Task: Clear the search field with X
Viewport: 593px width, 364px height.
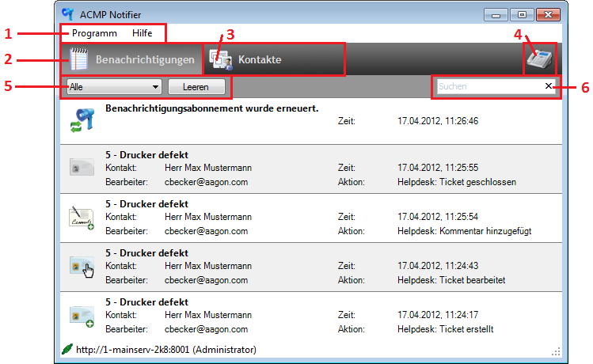Action: pyautogui.click(x=549, y=86)
